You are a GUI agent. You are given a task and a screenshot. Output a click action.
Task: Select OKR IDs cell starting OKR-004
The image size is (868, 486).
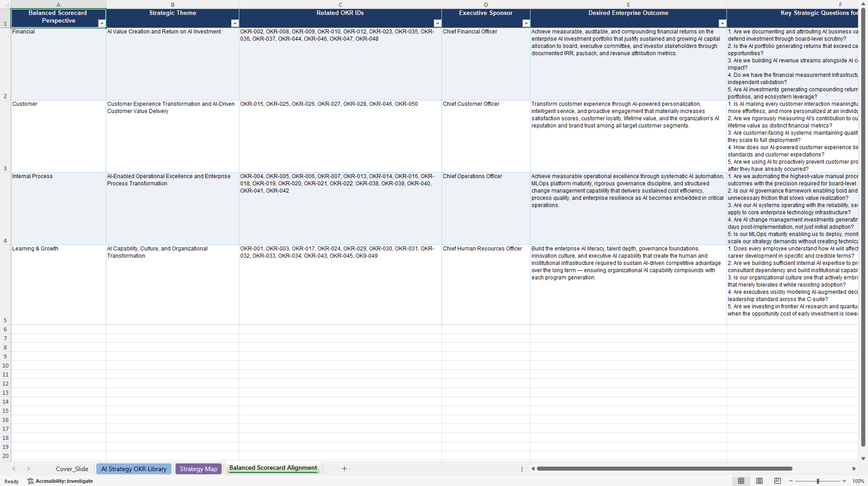pyautogui.click(x=340, y=208)
